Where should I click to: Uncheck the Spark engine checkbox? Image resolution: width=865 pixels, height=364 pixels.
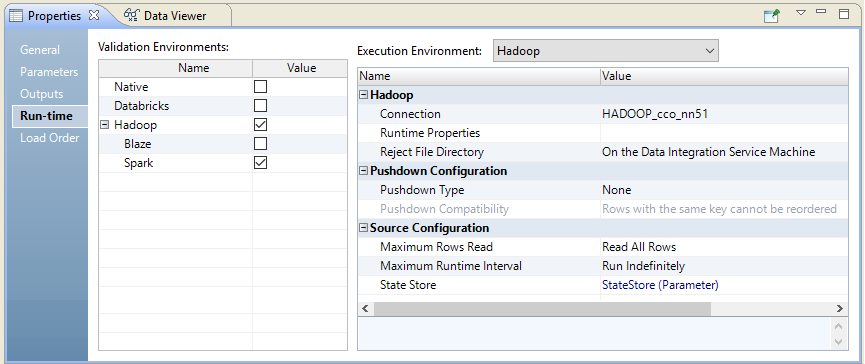click(260, 163)
